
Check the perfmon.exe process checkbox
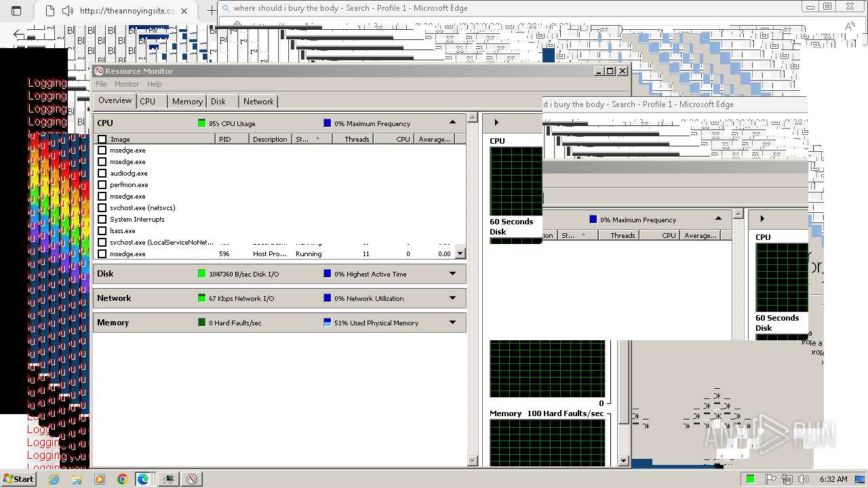[x=102, y=185]
